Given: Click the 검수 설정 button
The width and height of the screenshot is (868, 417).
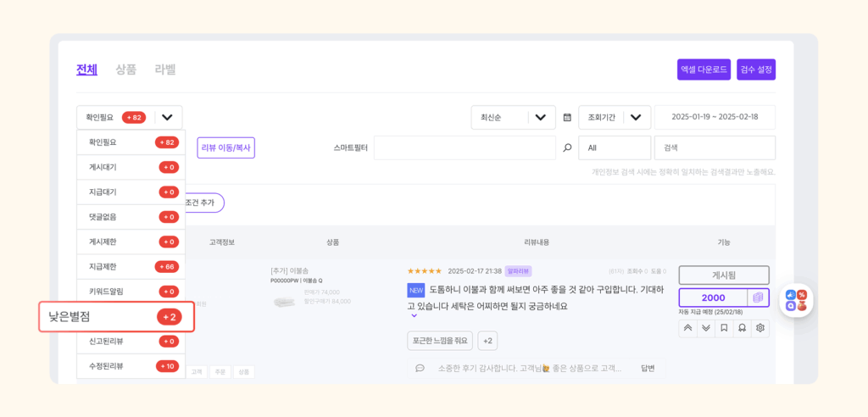Looking at the screenshot, I should [756, 69].
